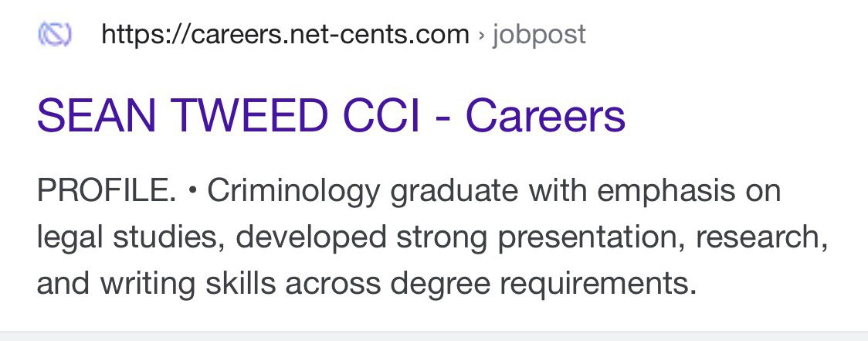Click the net-cents site favicon

pyautogui.click(x=54, y=35)
